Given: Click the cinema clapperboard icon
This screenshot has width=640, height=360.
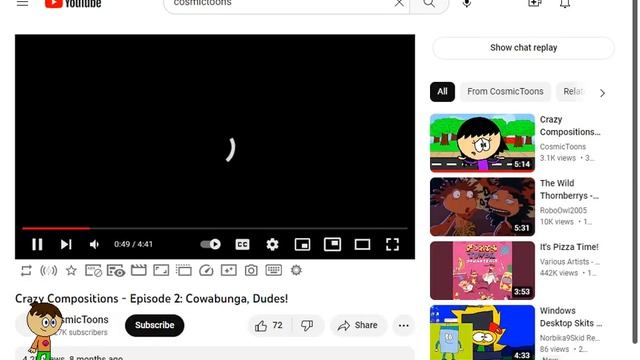Looking at the screenshot, I should click(x=139, y=270).
